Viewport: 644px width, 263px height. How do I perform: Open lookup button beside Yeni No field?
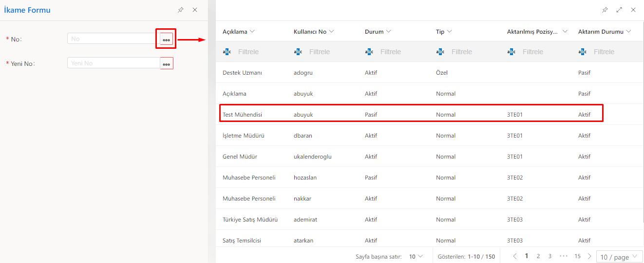pyautogui.click(x=167, y=63)
